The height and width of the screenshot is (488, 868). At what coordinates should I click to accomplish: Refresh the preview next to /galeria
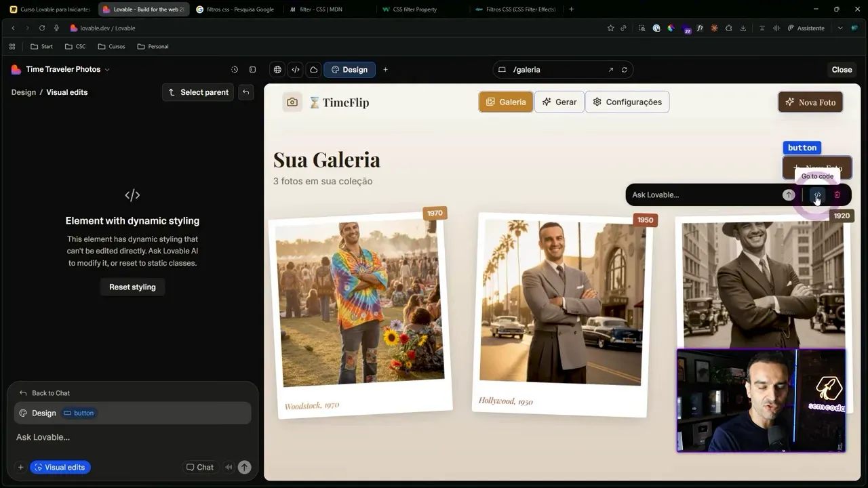tap(624, 70)
